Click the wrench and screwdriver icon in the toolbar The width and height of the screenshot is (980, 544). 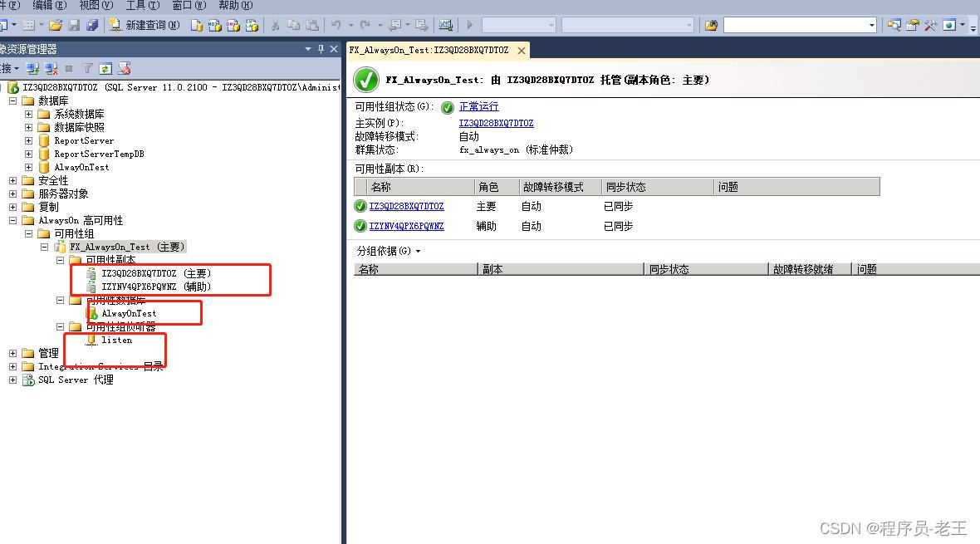930,25
